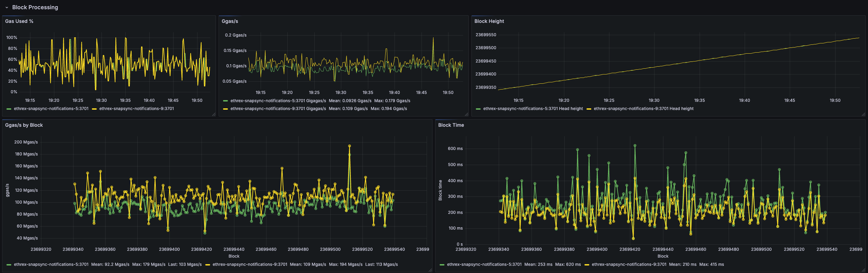868x273 pixels.
Task: Click green swatch for notifications-5 Gigagas/s series
Action: coord(225,101)
